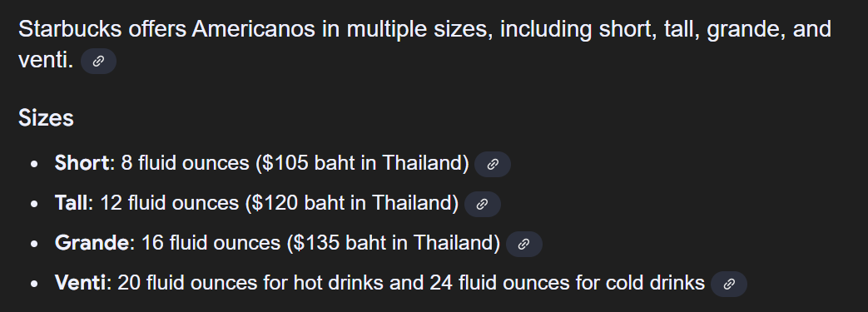Open the citation link for the Venti size

tap(729, 284)
